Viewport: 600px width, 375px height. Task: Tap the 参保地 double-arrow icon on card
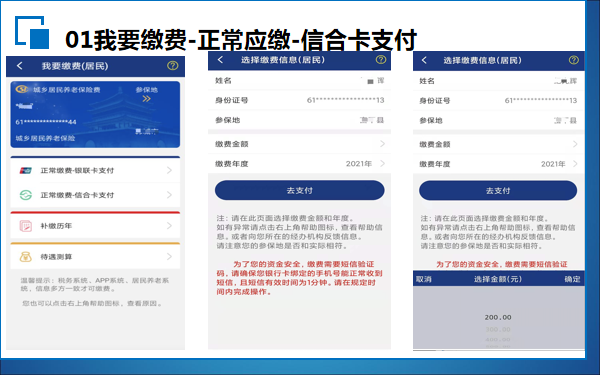pyautogui.click(x=146, y=99)
